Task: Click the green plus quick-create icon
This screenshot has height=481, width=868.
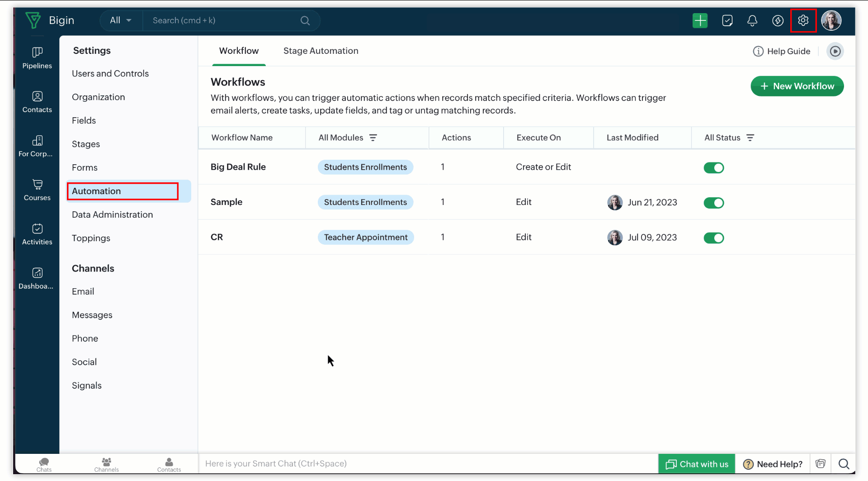Action: coord(700,20)
